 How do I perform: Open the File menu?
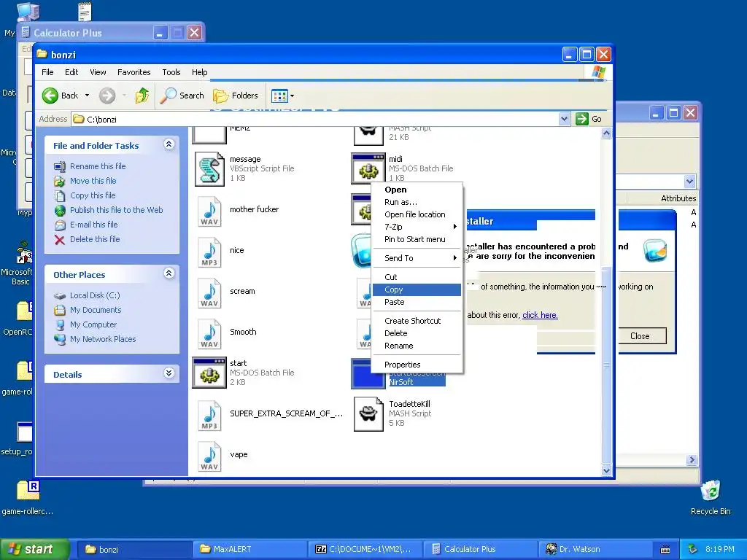(x=47, y=72)
